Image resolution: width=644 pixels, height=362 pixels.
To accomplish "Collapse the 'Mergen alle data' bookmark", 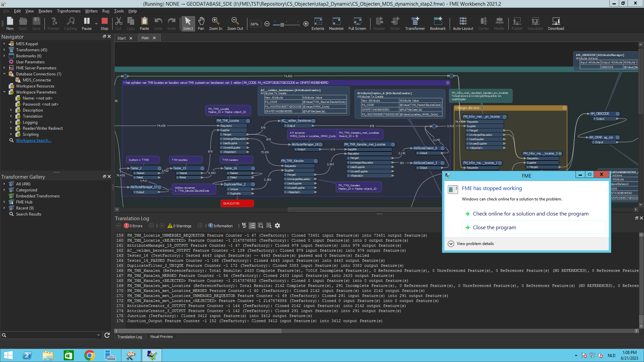I will click(456, 108).
